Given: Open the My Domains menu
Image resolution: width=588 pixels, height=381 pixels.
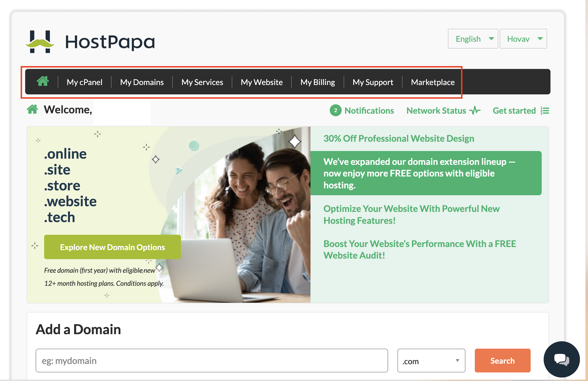Looking at the screenshot, I should coord(142,82).
